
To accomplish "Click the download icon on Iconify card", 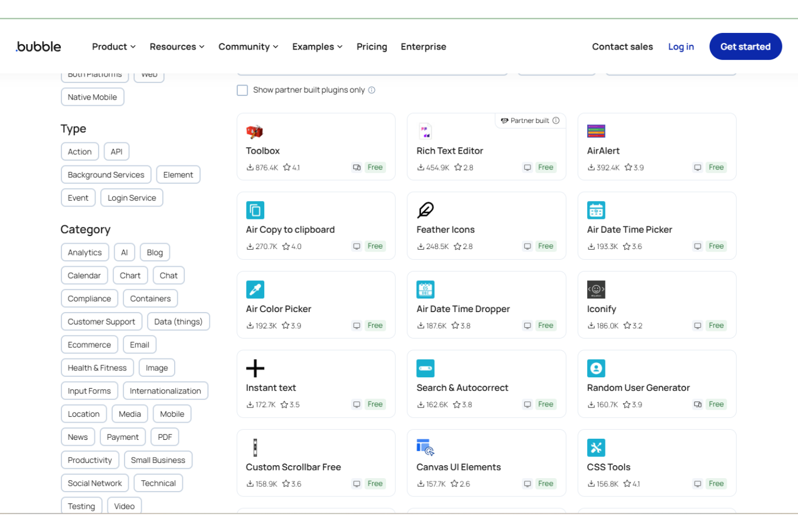I will coord(591,326).
